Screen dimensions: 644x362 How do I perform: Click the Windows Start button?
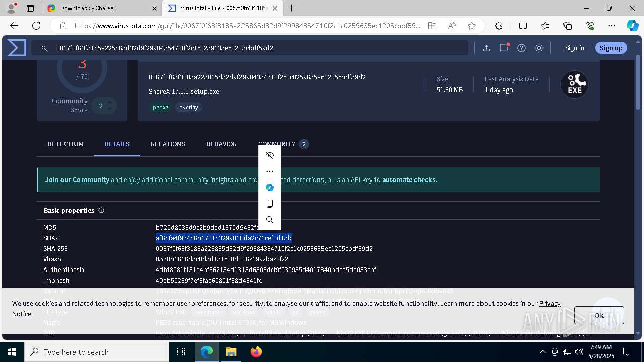tap(12, 352)
